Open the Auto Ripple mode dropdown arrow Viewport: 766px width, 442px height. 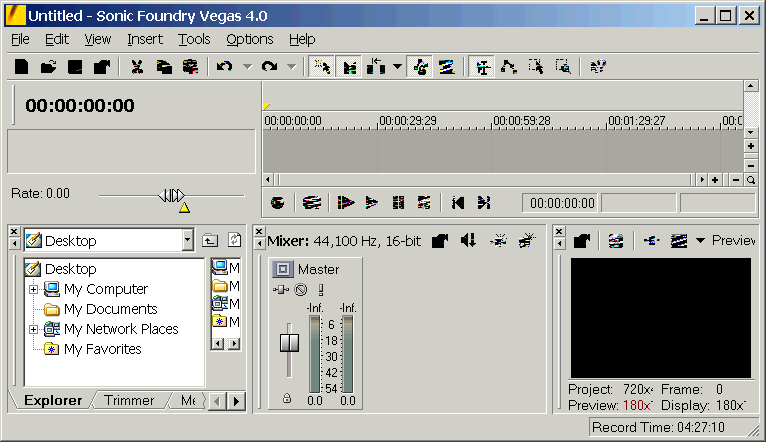pyautogui.click(x=398, y=66)
